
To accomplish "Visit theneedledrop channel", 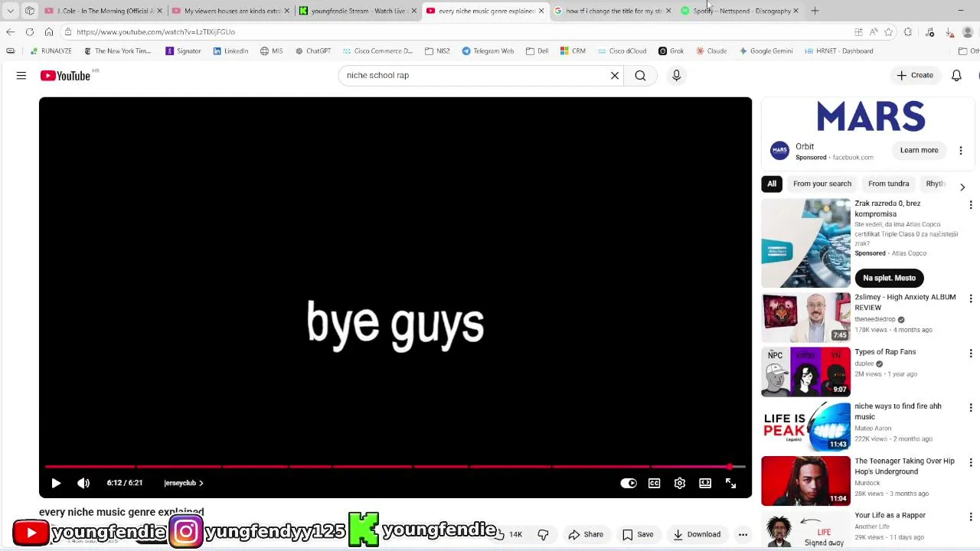I will point(874,319).
